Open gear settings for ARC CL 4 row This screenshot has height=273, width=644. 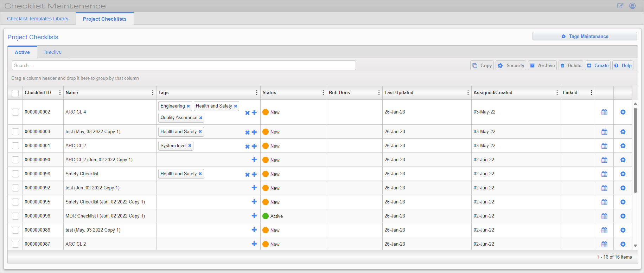(x=623, y=112)
